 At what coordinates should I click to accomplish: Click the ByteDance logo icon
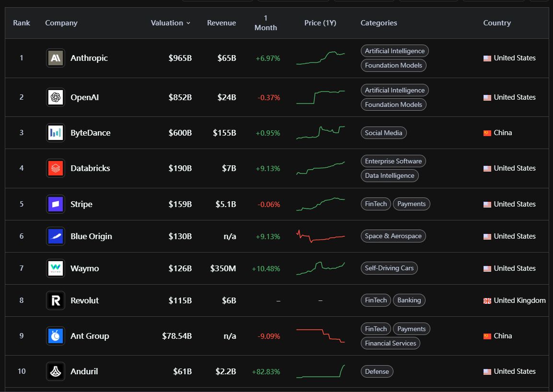tap(56, 133)
